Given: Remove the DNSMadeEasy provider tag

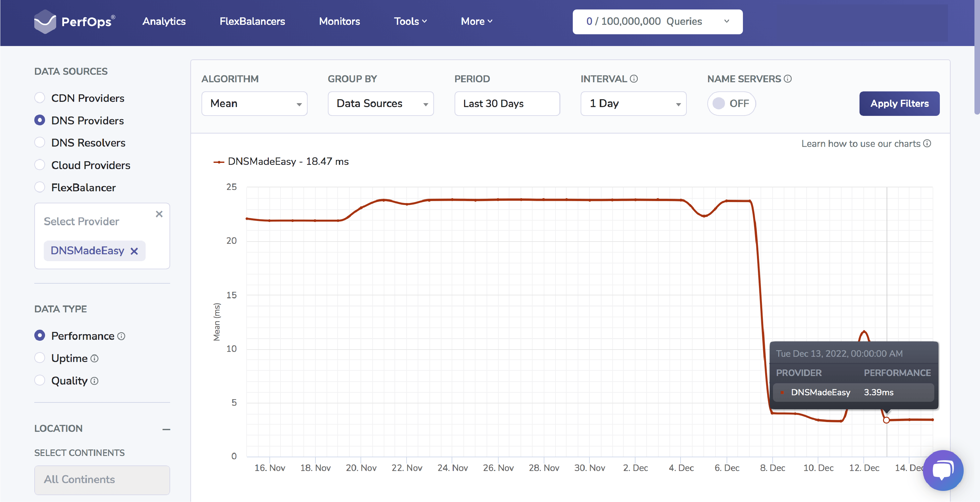Looking at the screenshot, I should tap(134, 251).
